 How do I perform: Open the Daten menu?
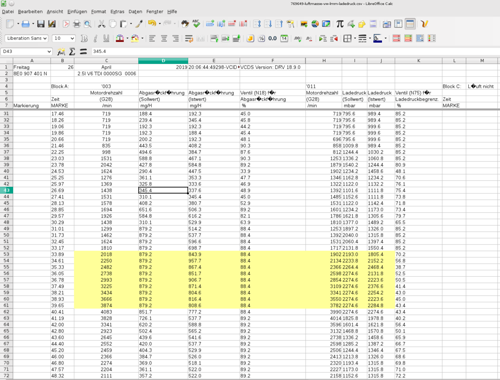pos(135,12)
